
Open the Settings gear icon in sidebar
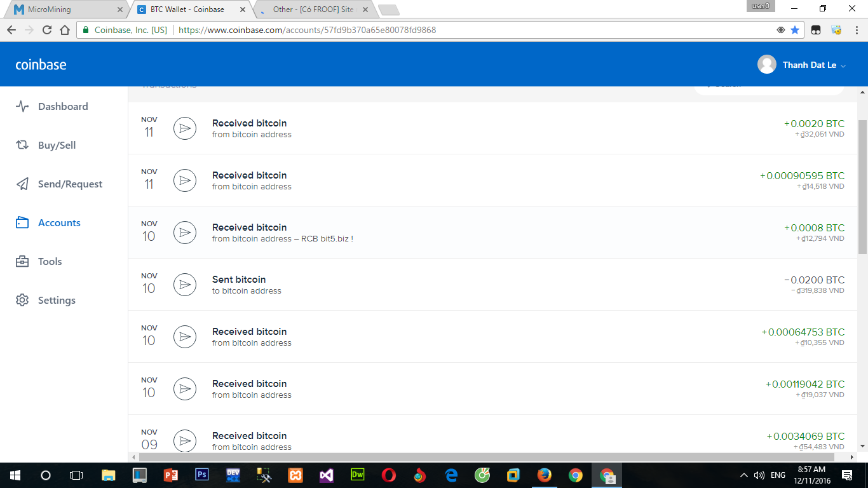[22, 301]
